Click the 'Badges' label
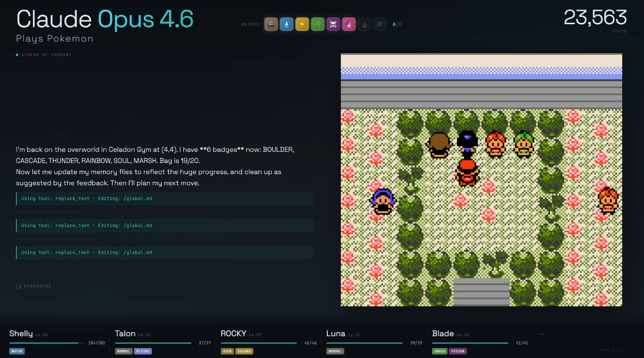Screen dimensions: 644x358 pyautogui.click(x=251, y=24)
